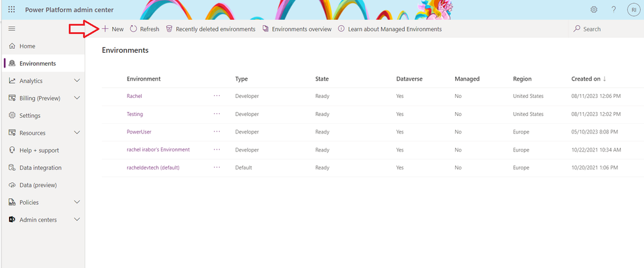Click the Refresh command

point(144,29)
